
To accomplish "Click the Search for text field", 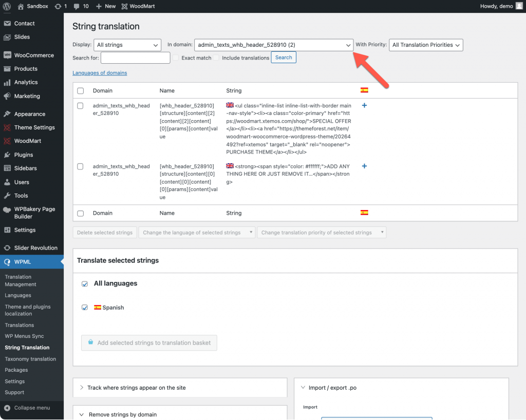I will pos(135,58).
